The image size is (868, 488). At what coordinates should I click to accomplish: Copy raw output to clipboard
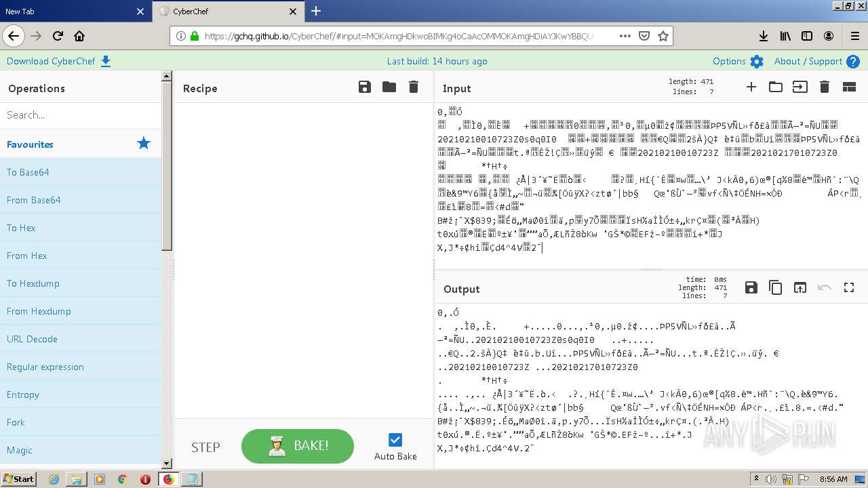point(776,287)
